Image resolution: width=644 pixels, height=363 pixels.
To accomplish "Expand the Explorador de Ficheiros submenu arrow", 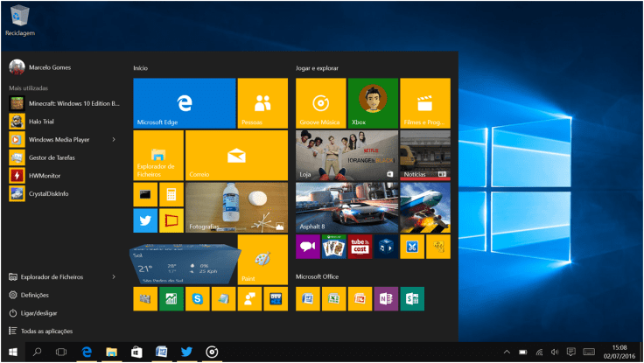I will click(x=114, y=276).
